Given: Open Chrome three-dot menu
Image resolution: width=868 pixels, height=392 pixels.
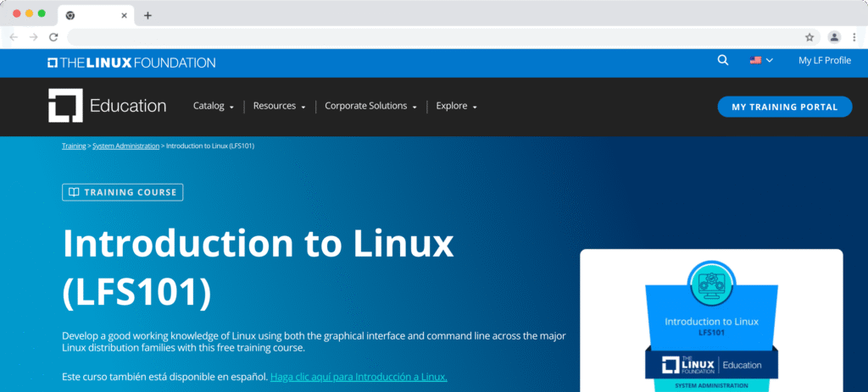Looking at the screenshot, I should (x=854, y=37).
